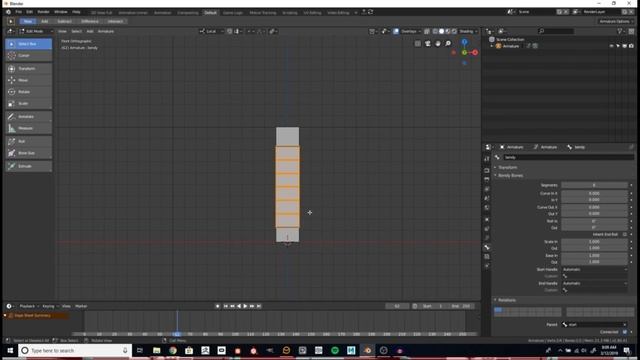
Task: Click the camera view viewport icon
Action: click(427, 43)
